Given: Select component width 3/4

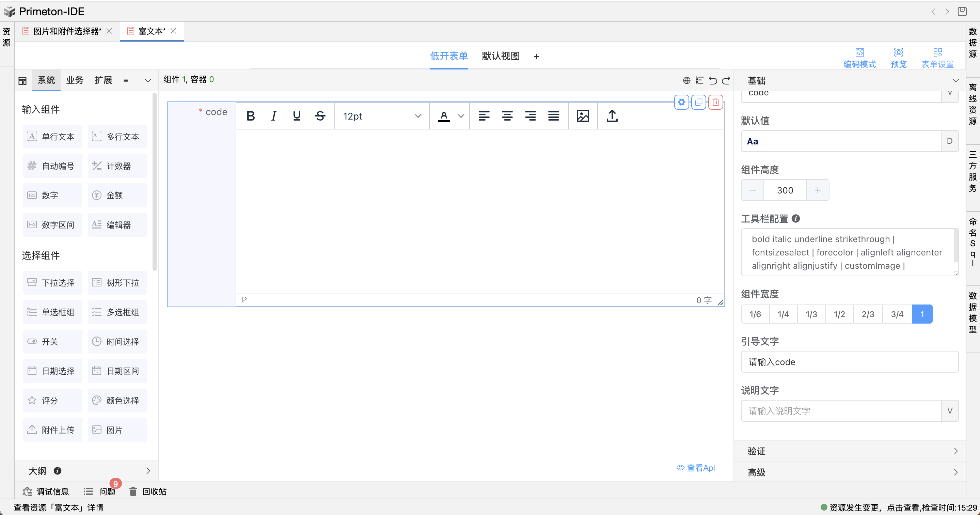Looking at the screenshot, I should [x=897, y=314].
